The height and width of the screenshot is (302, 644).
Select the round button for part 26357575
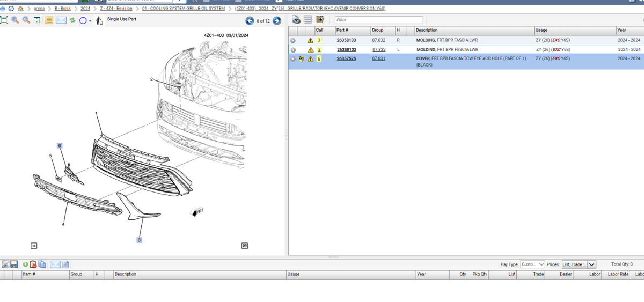click(x=293, y=58)
